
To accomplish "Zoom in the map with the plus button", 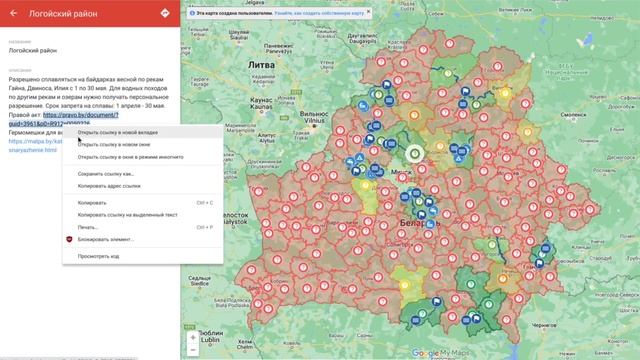I will click(193, 338).
